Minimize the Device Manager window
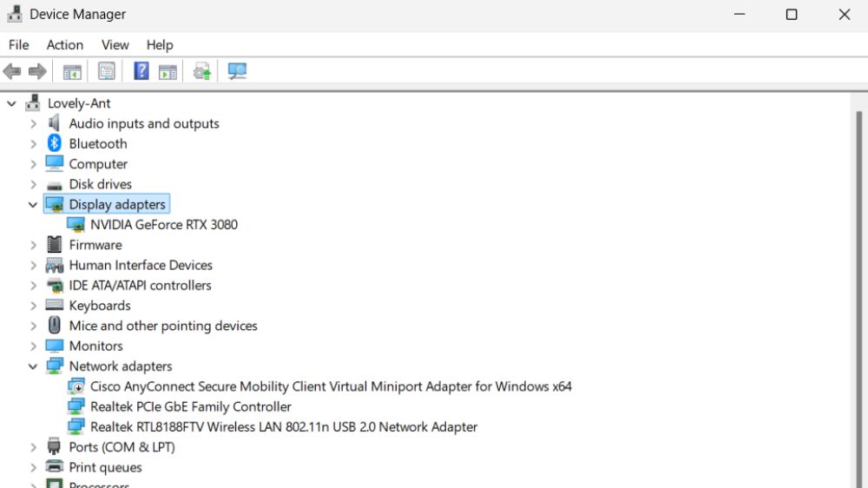 click(740, 15)
